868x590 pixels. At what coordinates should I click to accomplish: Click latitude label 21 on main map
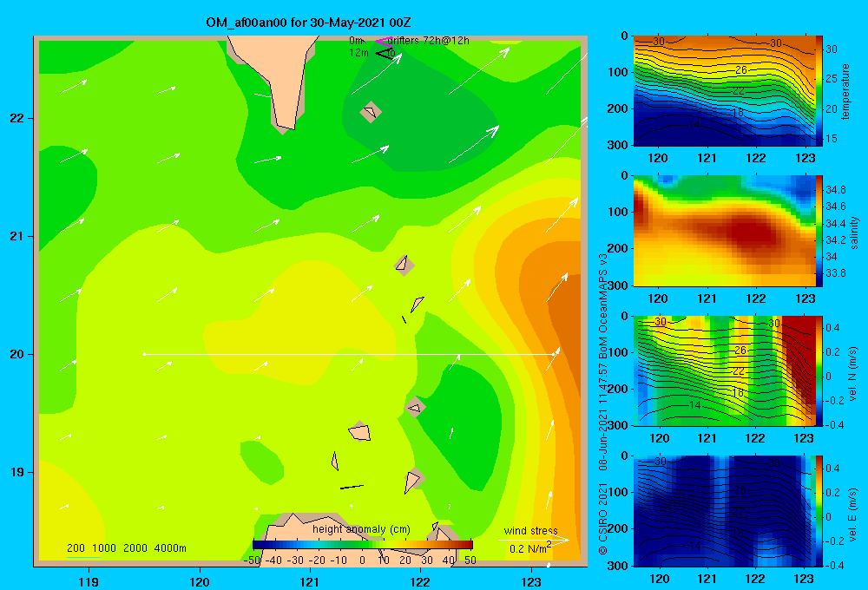coord(17,236)
